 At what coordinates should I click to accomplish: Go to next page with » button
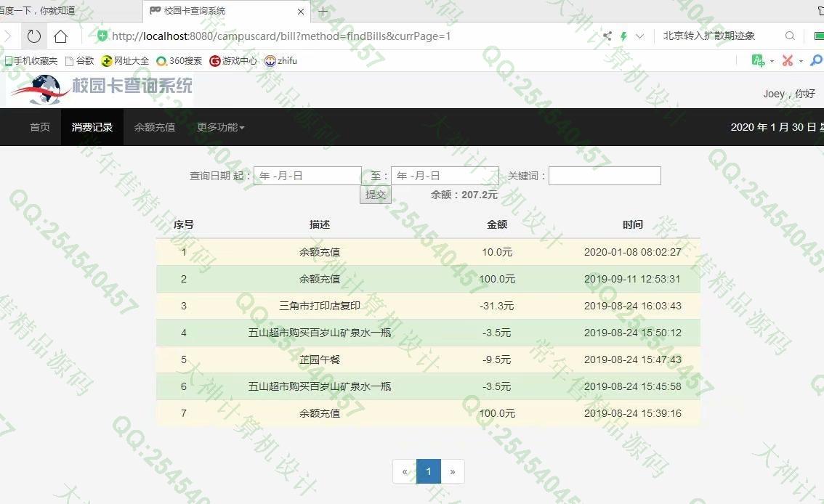point(453,471)
